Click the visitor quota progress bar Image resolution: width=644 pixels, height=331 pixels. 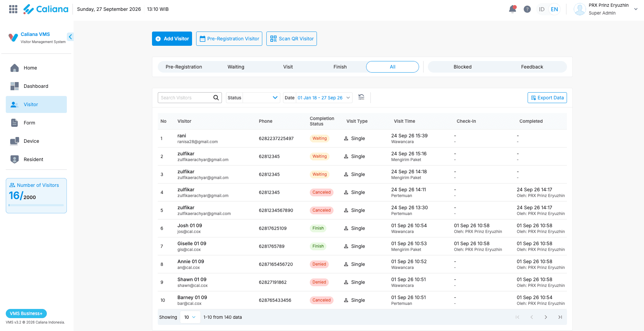(36, 205)
